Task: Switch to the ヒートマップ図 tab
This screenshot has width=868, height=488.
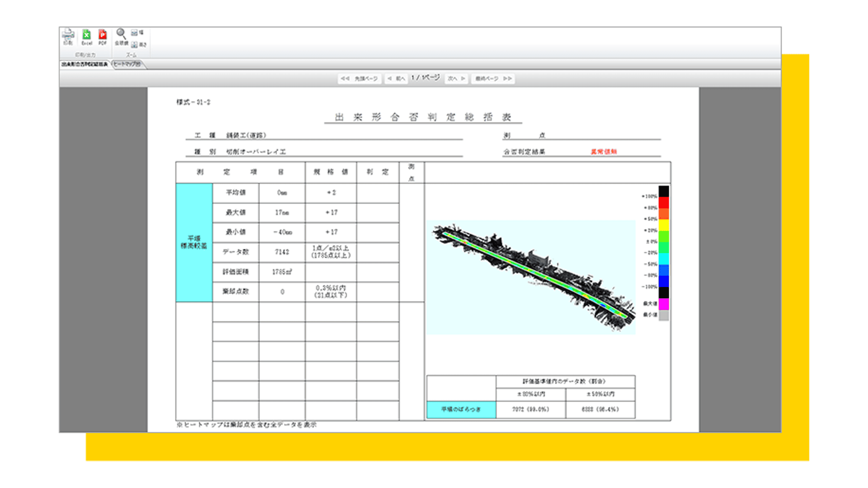Action: coord(127,64)
